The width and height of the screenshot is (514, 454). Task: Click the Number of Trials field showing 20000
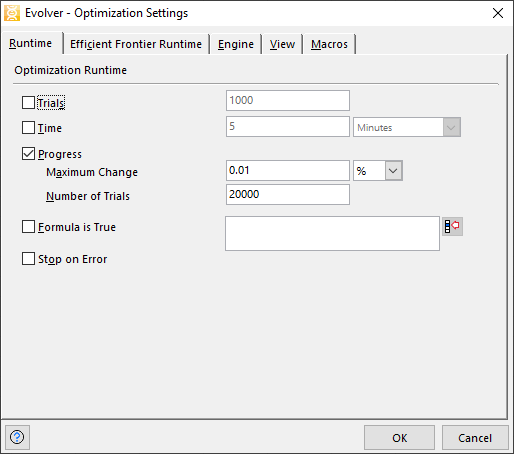tap(288, 194)
